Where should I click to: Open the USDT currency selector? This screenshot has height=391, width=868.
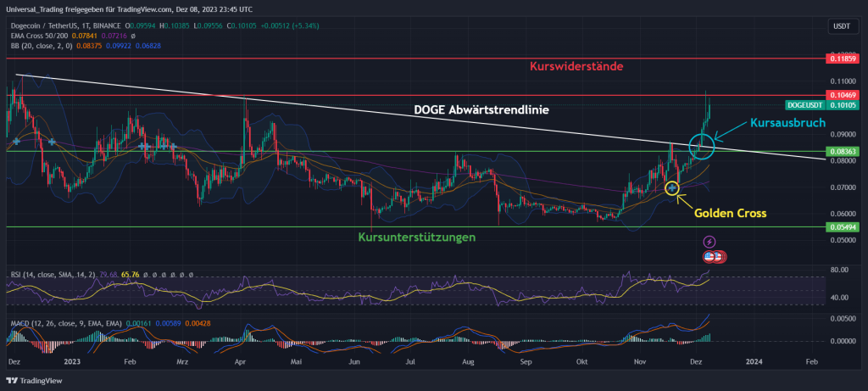coord(843,26)
